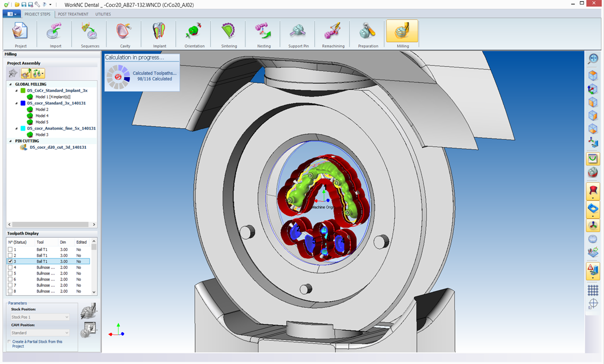Open the Stock Position dropdown
Screen dimensions: 604x364
tap(40, 317)
